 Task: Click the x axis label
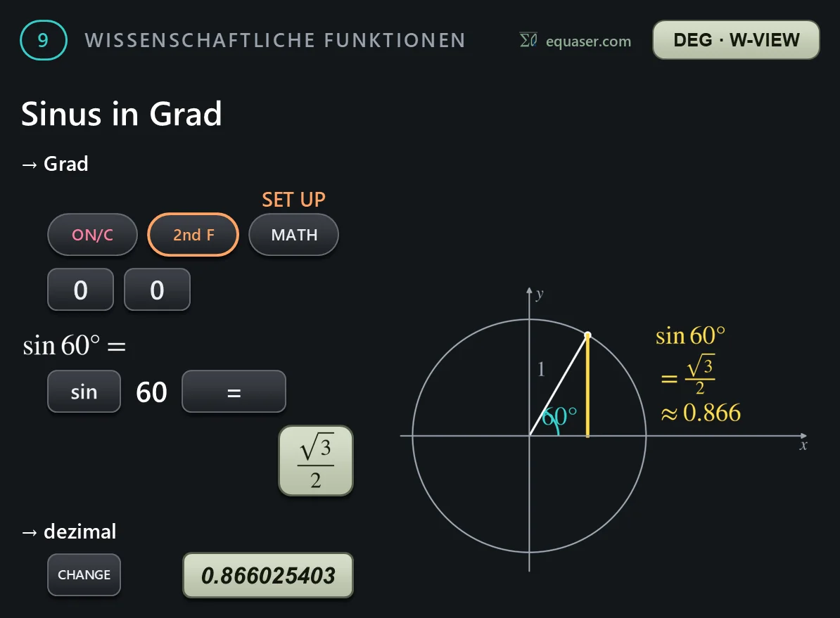pyautogui.click(x=803, y=446)
